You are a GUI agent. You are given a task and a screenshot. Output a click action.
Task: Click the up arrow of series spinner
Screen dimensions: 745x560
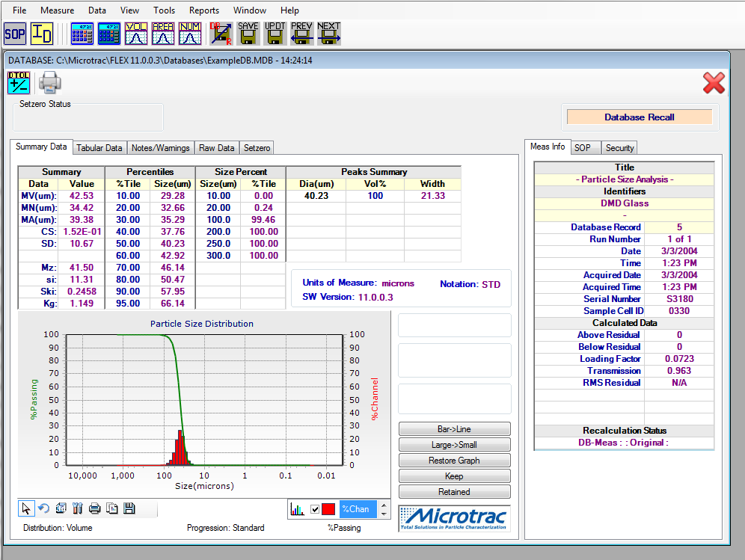pyautogui.click(x=384, y=504)
